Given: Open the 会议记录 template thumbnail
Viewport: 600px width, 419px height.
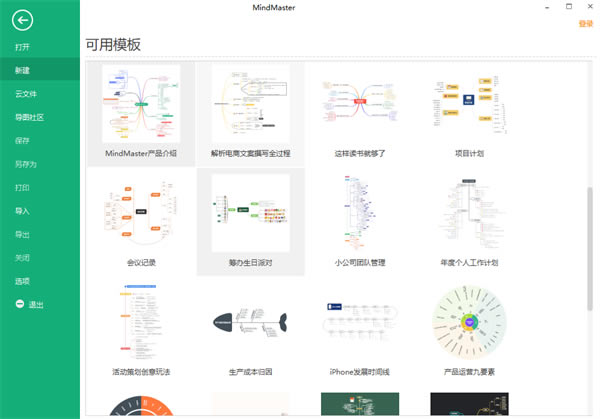Looking at the screenshot, I should pyautogui.click(x=141, y=213).
